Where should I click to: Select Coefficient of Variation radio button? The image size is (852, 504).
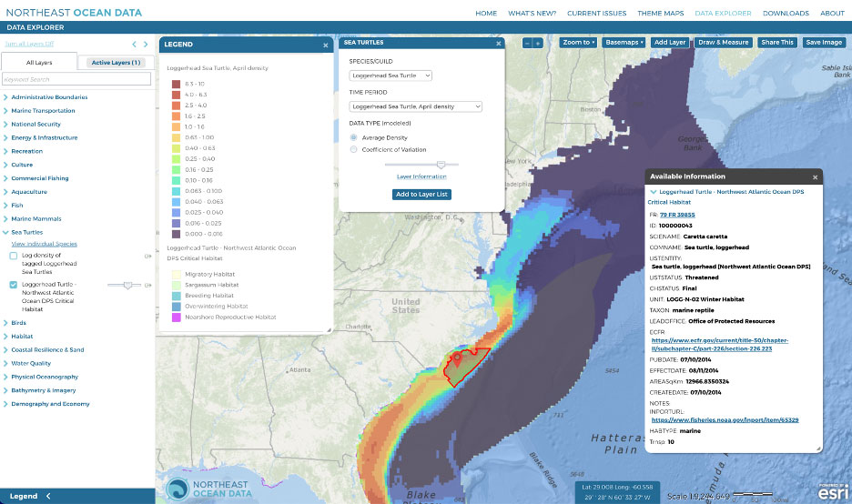click(354, 149)
